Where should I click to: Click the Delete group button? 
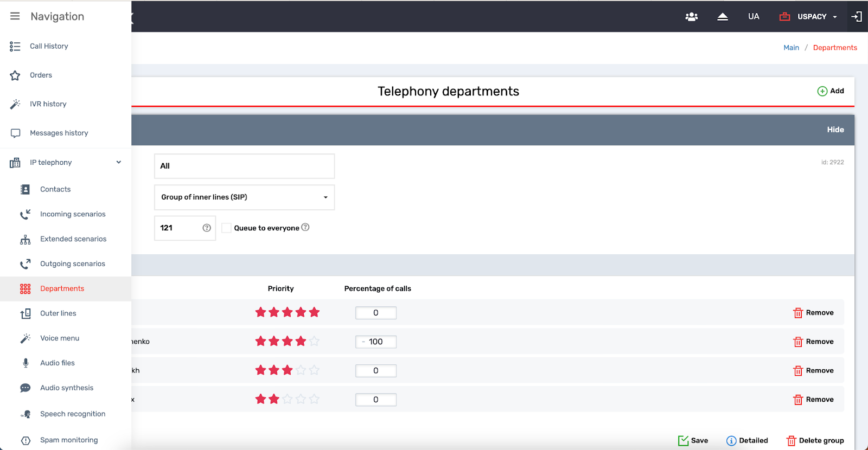[815, 441]
